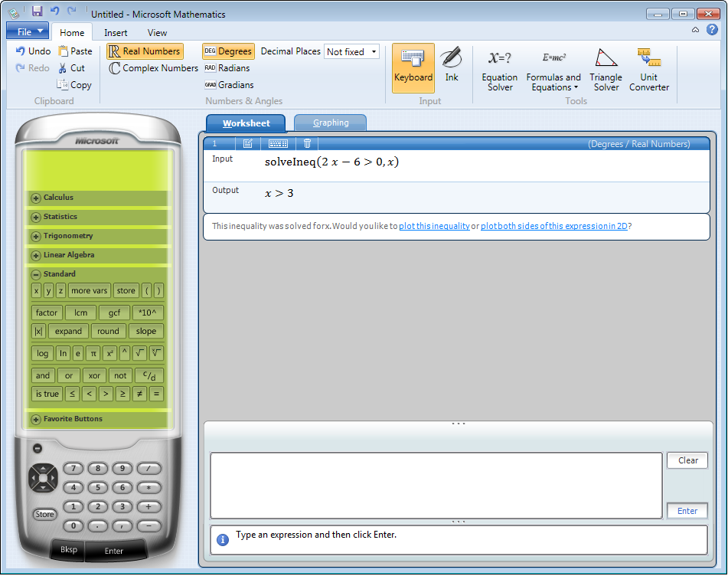Edit worksheet entry 1 with the pencil icon
The width and height of the screenshot is (728, 576).
(247, 143)
